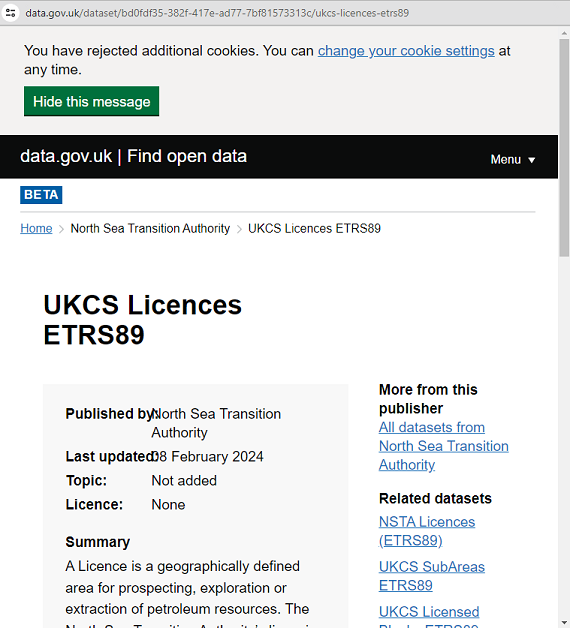Click the scrollbar up arrow
Image resolution: width=570 pixels, height=628 pixels.
tap(564, 33)
